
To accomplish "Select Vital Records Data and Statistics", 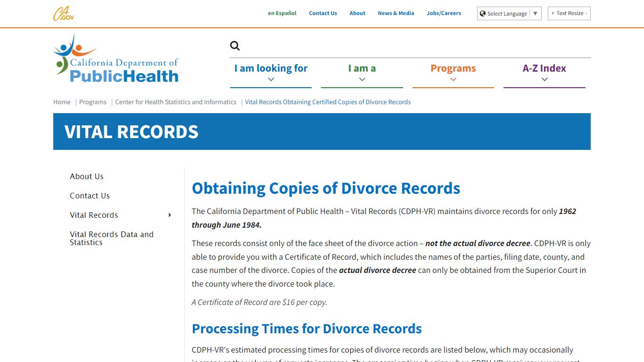I will (111, 238).
